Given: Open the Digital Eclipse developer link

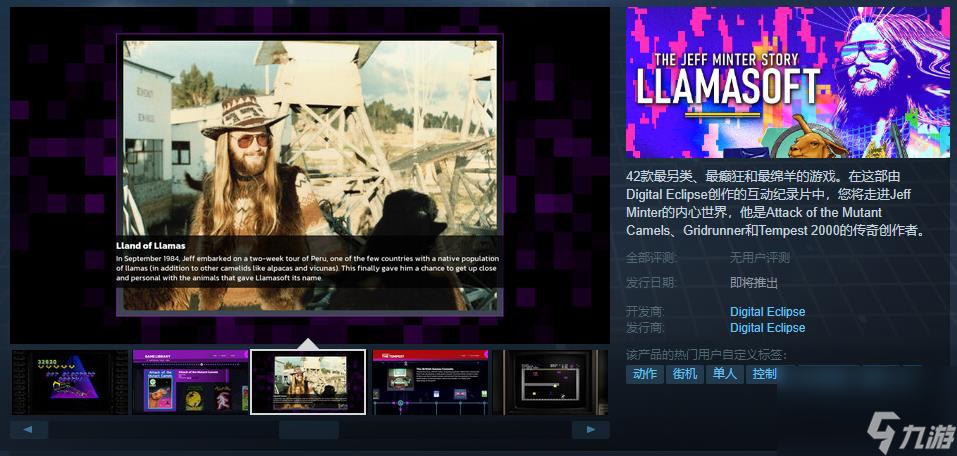Looking at the screenshot, I should (767, 311).
